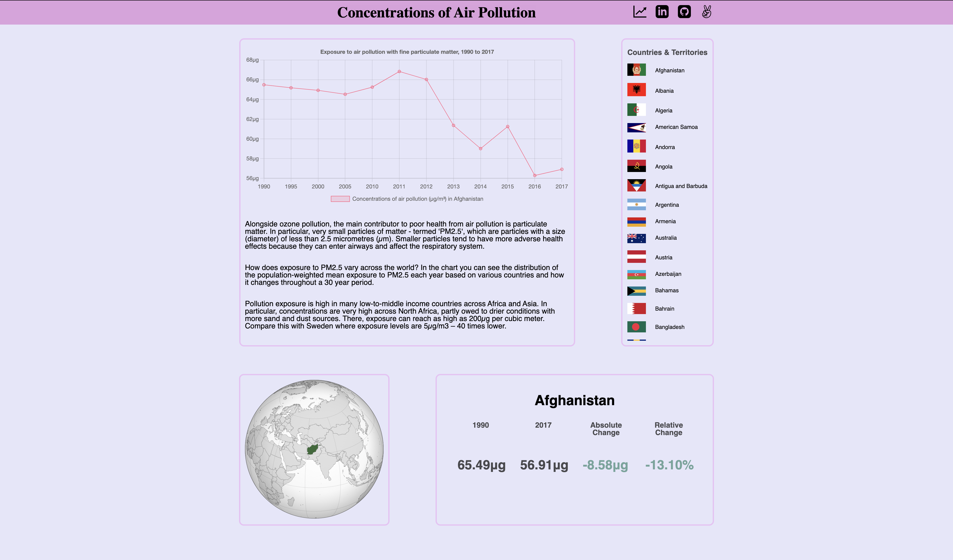Click the Afghanistan flag icon
Screen dimensions: 953x560
coord(636,70)
